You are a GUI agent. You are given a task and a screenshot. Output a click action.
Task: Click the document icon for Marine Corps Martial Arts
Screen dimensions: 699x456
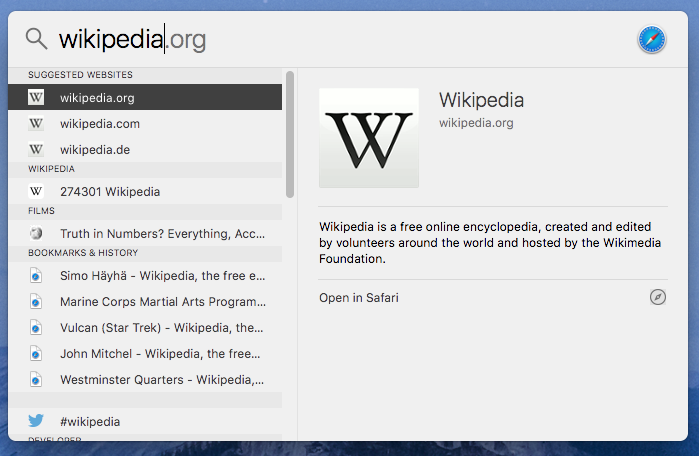pos(36,301)
